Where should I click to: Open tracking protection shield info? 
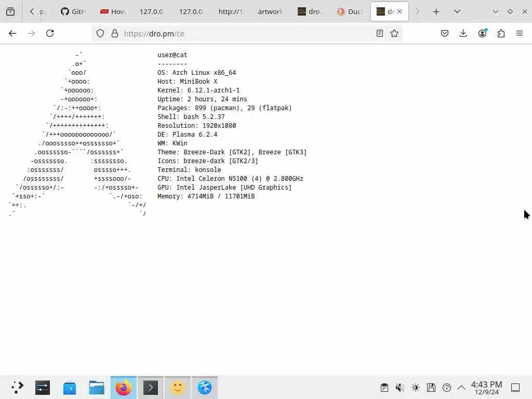pos(100,33)
